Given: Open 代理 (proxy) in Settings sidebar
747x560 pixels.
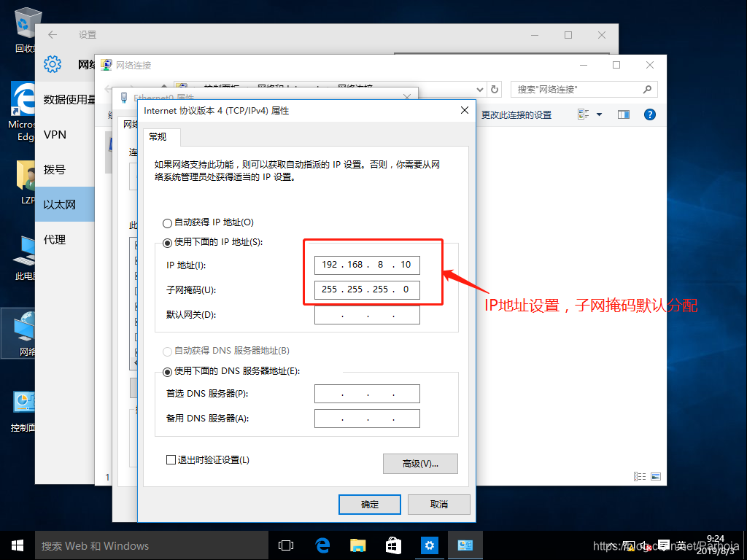Looking at the screenshot, I should [x=65, y=239].
